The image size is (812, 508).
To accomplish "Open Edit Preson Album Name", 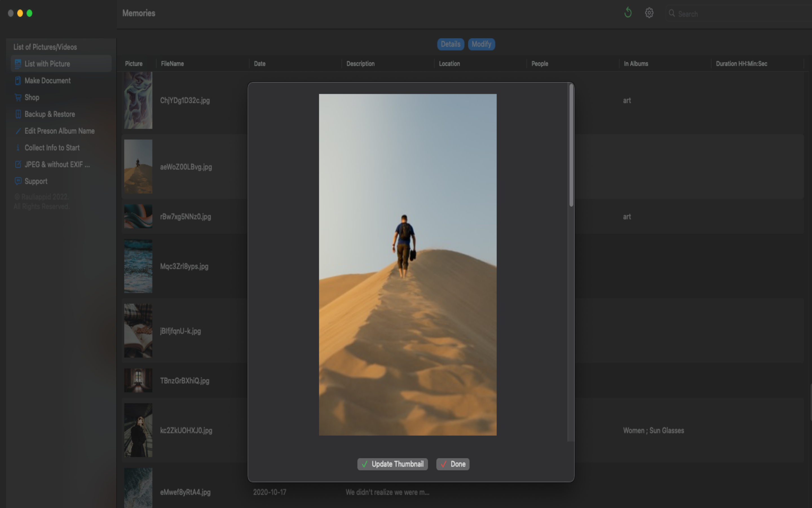I will click(61, 131).
